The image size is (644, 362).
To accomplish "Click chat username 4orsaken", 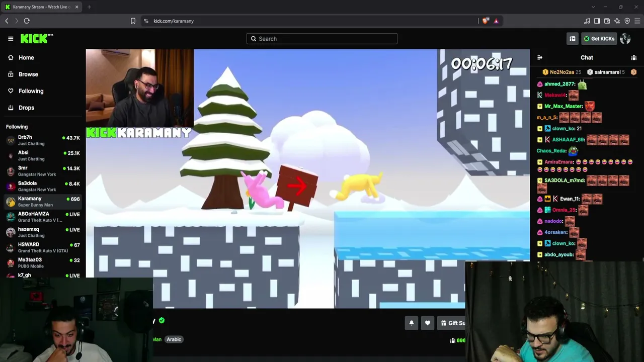I will [556, 232].
